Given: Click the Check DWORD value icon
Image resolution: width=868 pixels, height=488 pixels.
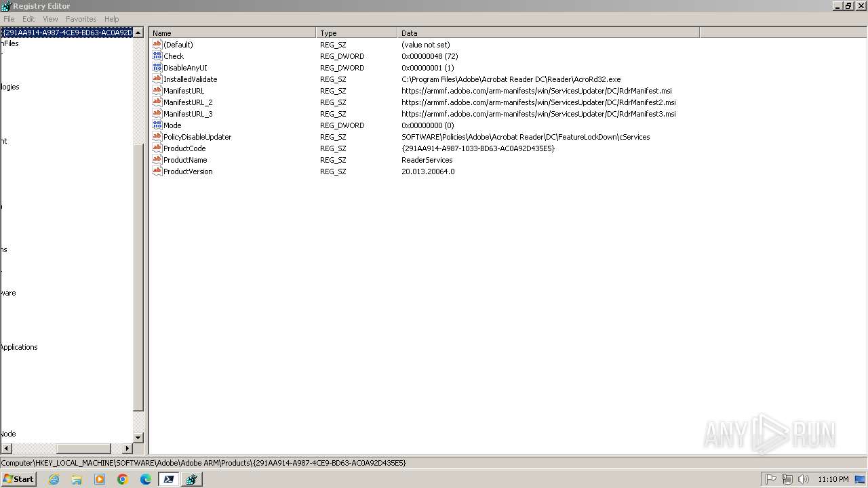Looking at the screenshot, I should (x=157, y=56).
